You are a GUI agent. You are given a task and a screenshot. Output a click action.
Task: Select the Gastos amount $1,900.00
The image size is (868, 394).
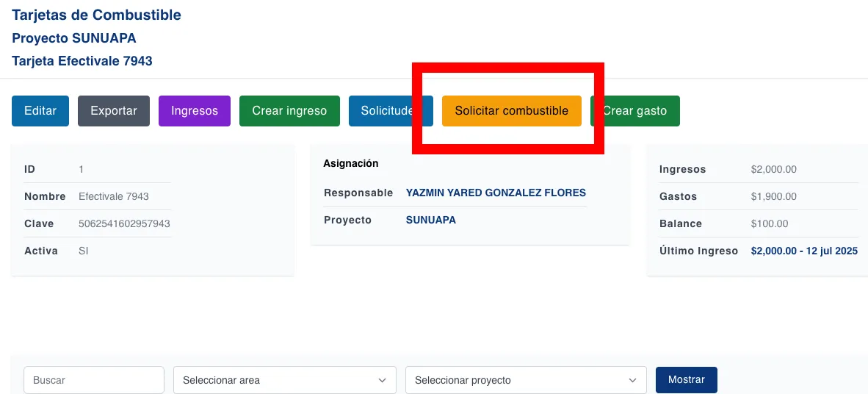773,196
